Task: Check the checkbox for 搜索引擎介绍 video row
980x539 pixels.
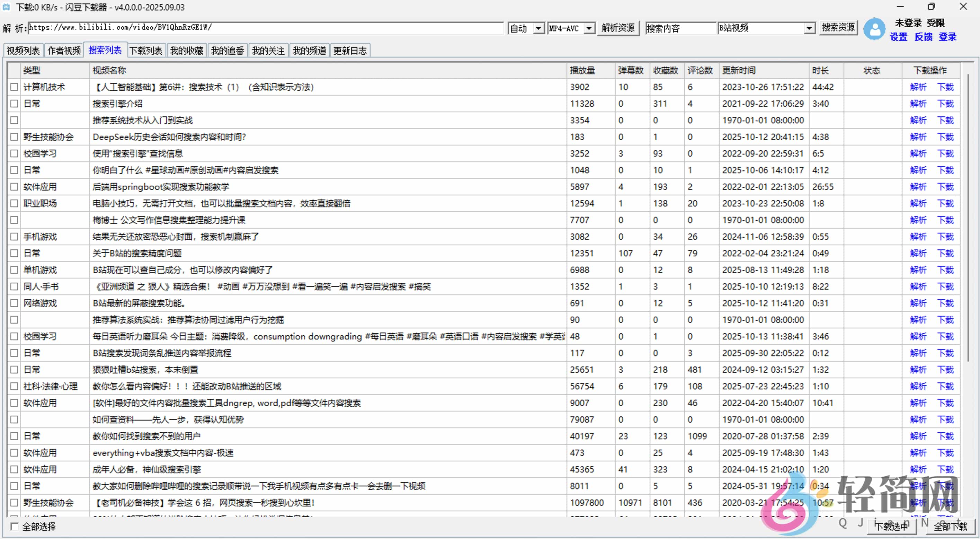Action: click(14, 103)
